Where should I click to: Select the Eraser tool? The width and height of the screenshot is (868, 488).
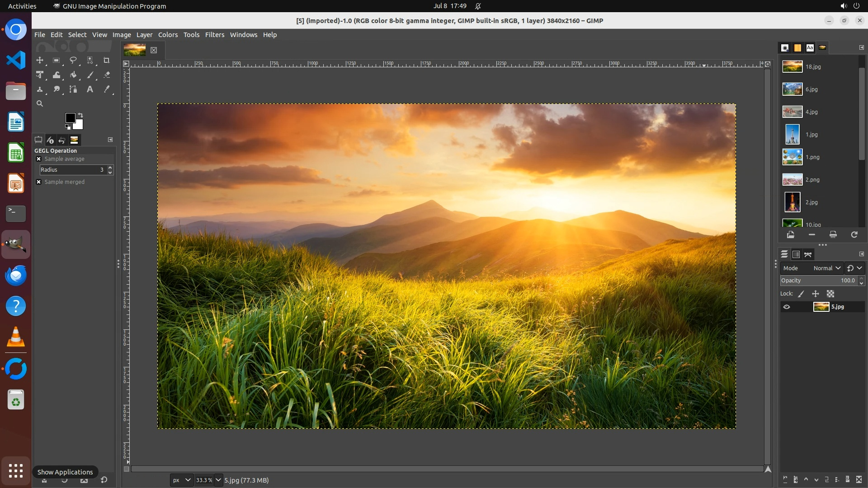click(107, 75)
